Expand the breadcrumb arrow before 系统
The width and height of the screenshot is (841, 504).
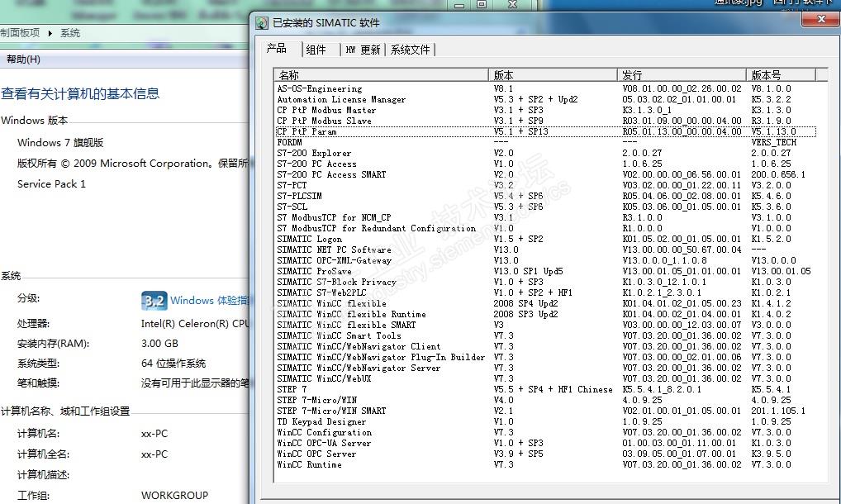[x=50, y=33]
